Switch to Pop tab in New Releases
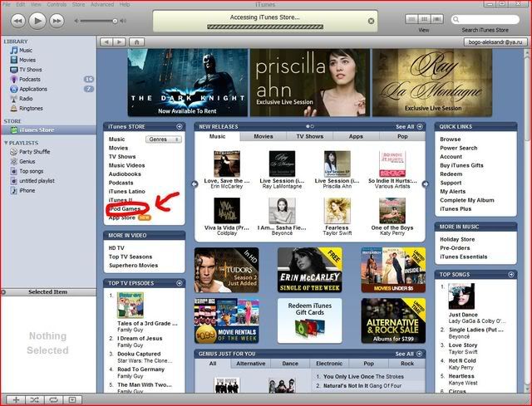The height and width of the screenshot is (406, 532). click(x=402, y=136)
